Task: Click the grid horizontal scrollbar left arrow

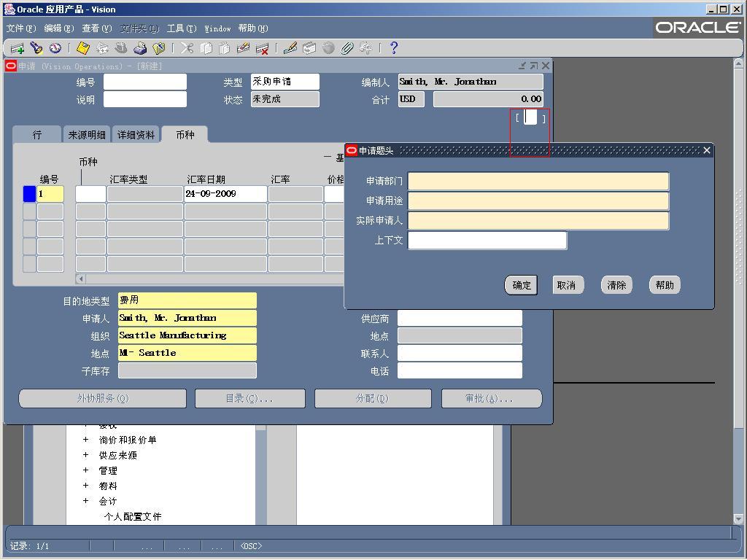Action: pos(80,279)
